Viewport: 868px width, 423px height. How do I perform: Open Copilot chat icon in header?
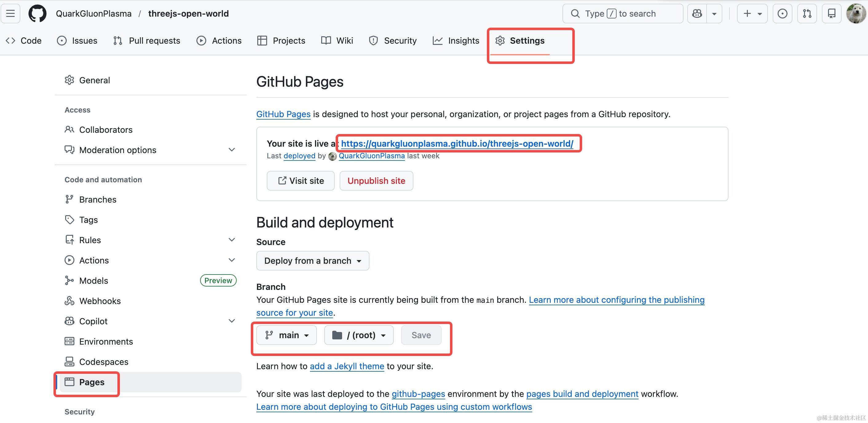point(697,14)
